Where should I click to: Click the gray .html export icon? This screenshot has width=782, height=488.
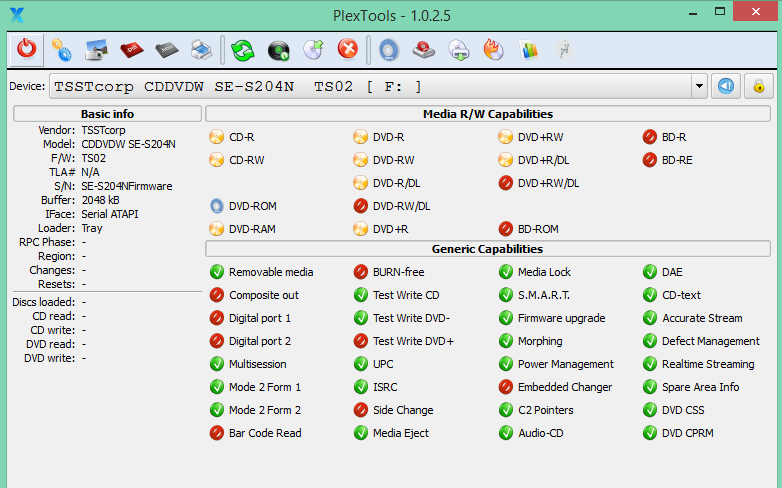coord(167,50)
